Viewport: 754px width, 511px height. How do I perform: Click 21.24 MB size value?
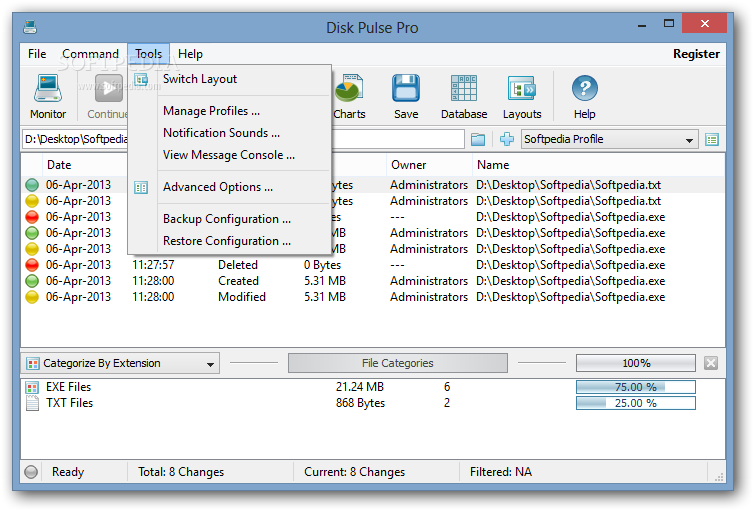point(360,387)
